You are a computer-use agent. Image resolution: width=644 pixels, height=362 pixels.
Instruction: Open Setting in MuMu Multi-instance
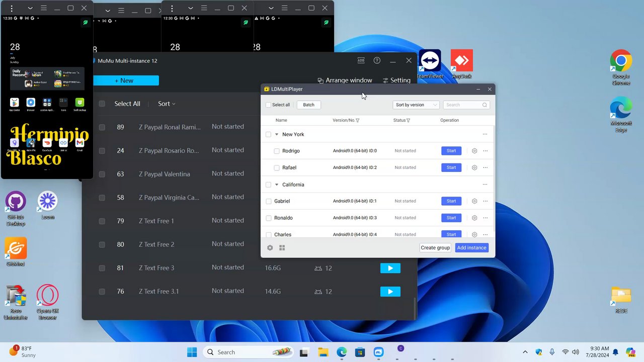click(x=396, y=80)
